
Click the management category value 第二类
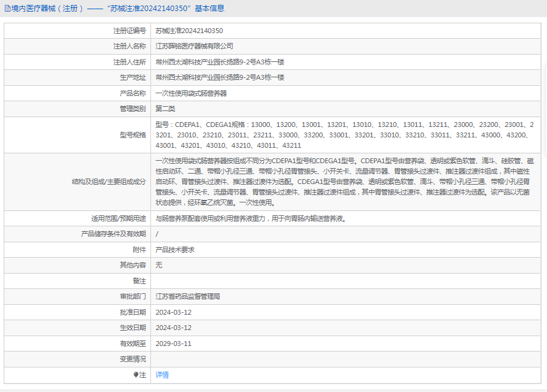pyautogui.click(x=165, y=109)
